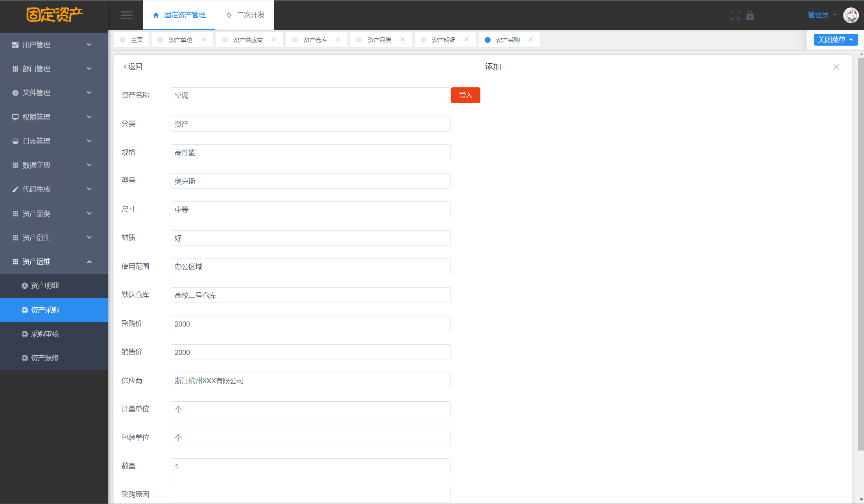The image size is (864, 504).
Task: Select the 主页 tab radio dot
Action: point(123,40)
